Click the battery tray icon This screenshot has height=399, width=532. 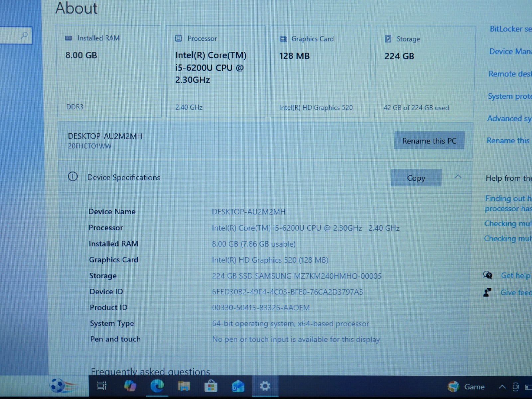pyautogui.click(x=528, y=387)
